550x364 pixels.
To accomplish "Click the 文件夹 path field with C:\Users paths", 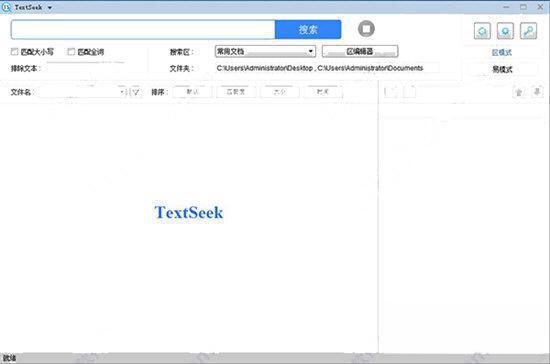I will pos(327,68).
